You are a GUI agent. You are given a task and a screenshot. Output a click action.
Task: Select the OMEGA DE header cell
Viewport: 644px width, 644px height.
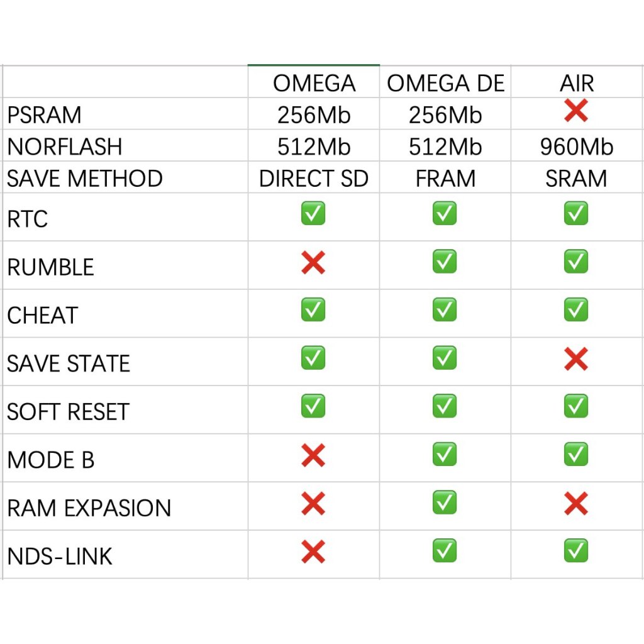(x=445, y=84)
